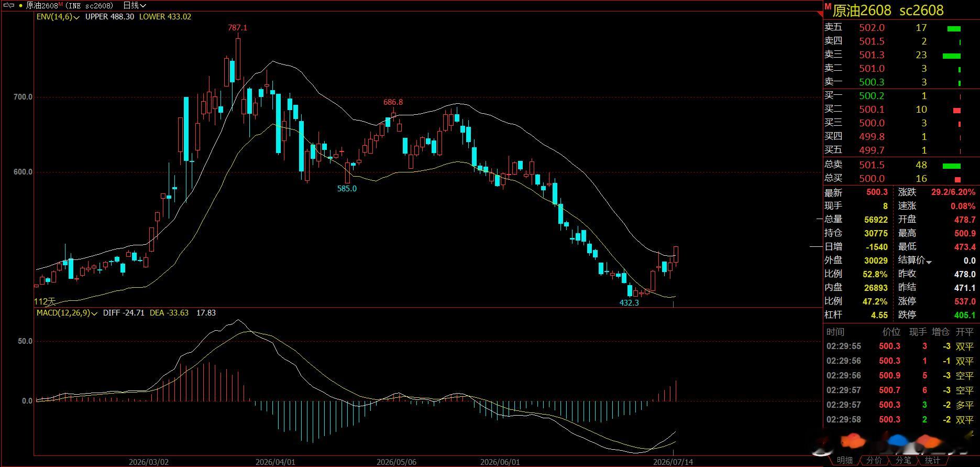The width and height of the screenshot is (980, 467).
Task: Click the chain-link sync icon beside 原油2608
Action: (x=8, y=5)
